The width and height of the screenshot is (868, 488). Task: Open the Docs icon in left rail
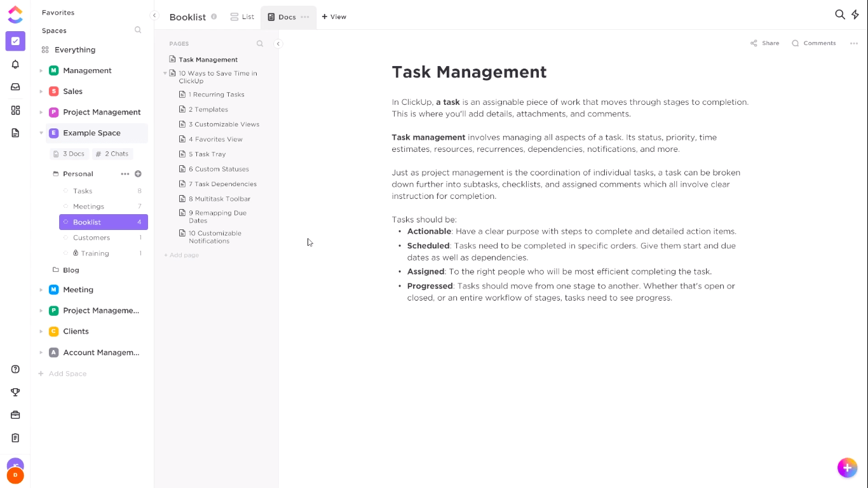(15, 133)
